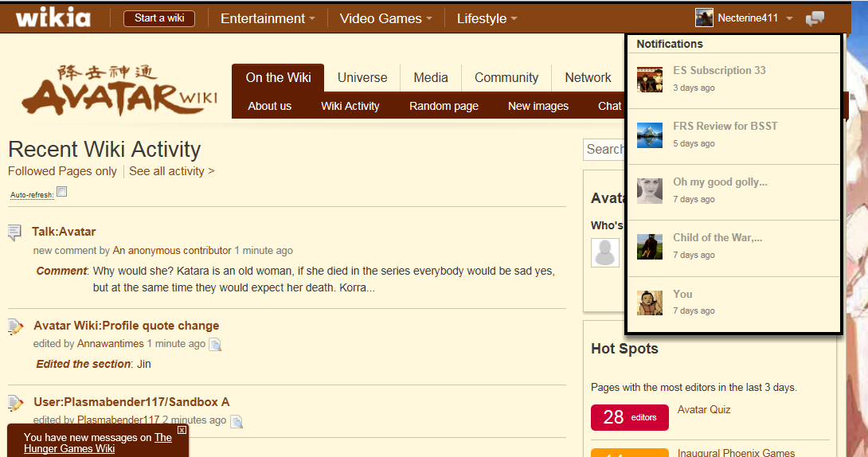Switch to the Network tab
The height and width of the screenshot is (457, 868).
tap(588, 77)
